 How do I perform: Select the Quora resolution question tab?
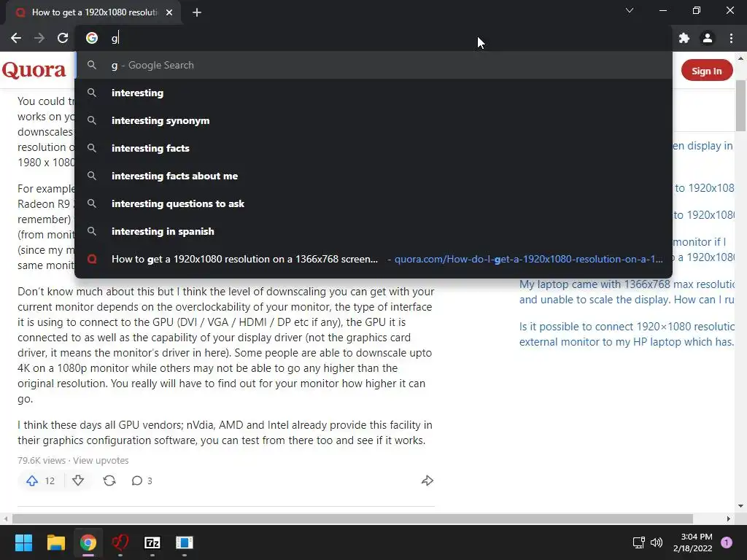pyautogui.click(x=94, y=12)
